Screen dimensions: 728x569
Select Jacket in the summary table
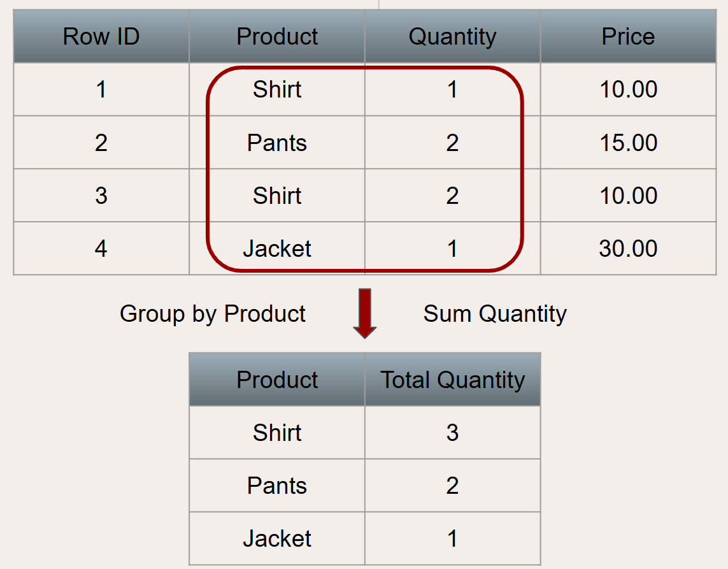[x=277, y=539]
